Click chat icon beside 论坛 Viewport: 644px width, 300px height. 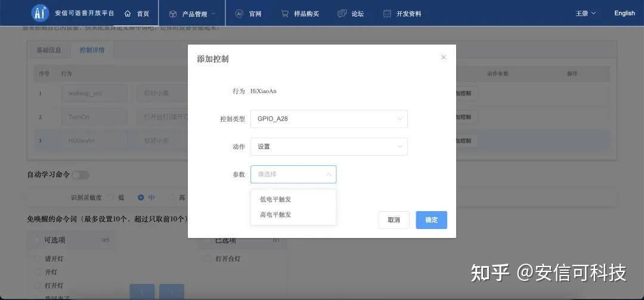[x=342, y=14]
